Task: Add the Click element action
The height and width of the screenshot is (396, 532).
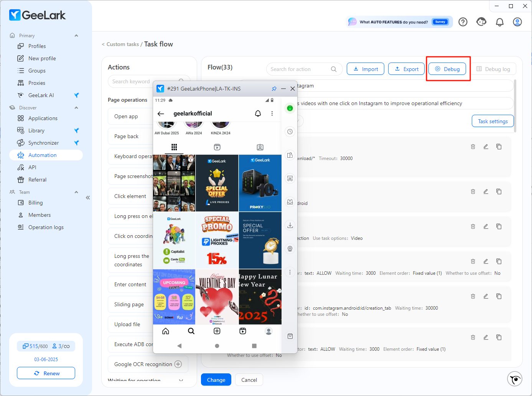Action: point(130,196)
